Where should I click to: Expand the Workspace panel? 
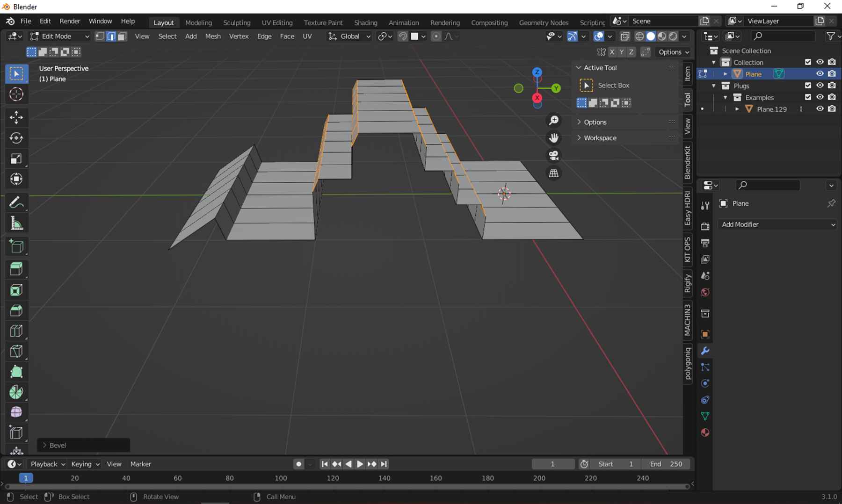tap(600, 138)
